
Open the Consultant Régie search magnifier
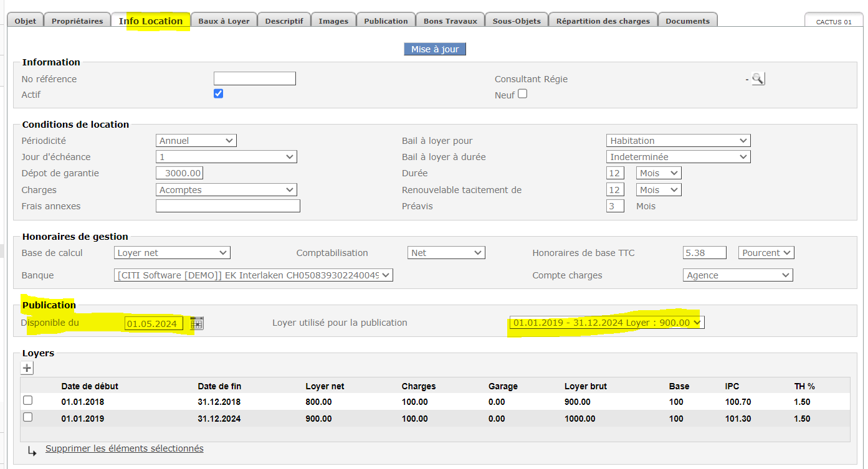coord(758,79)
